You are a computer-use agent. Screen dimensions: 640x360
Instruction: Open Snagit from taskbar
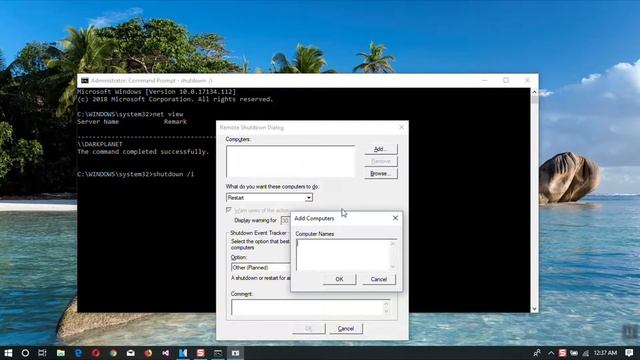coord(200,353)
